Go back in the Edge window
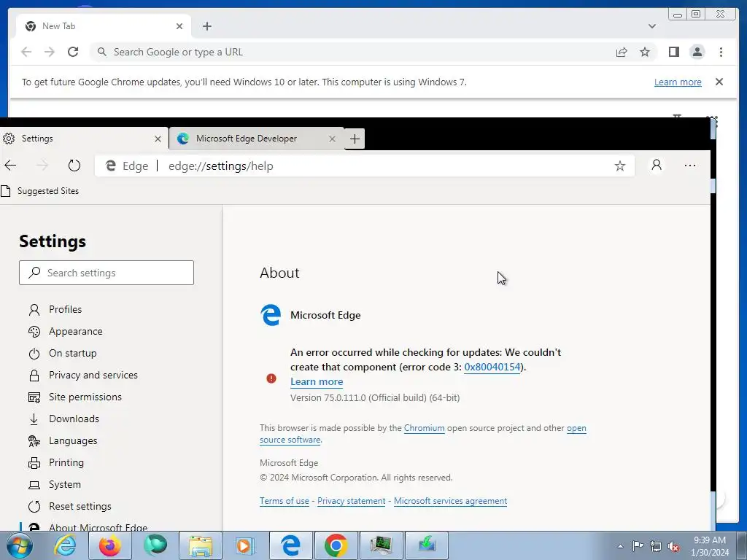 click(x=10, y=166)
